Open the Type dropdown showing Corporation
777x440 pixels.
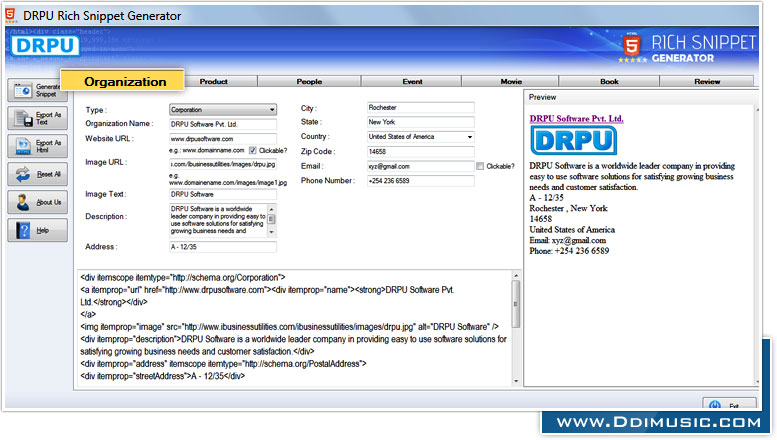pyautogui.click(x=222, y=110)
